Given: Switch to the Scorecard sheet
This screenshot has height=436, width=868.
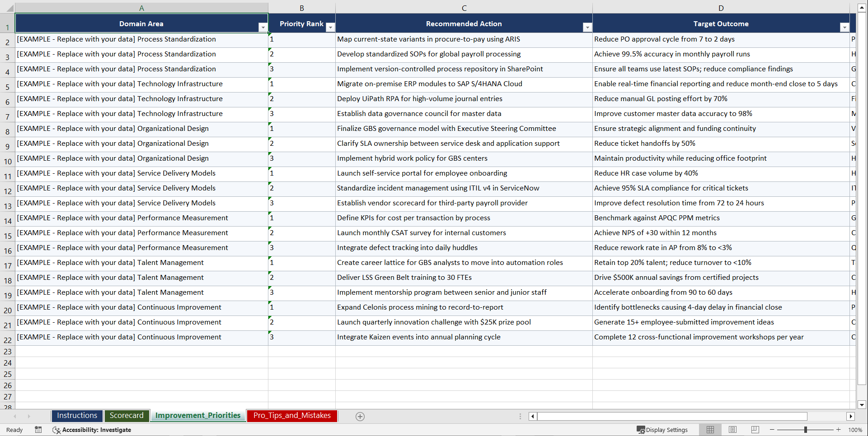Looking at the screenshot, I should tap(127, 415).
